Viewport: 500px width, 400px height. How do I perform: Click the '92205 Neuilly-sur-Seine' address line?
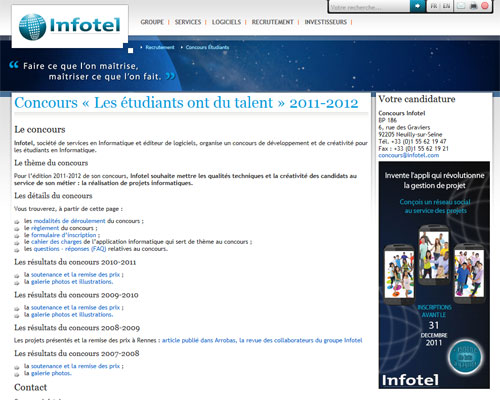(410, 134)
